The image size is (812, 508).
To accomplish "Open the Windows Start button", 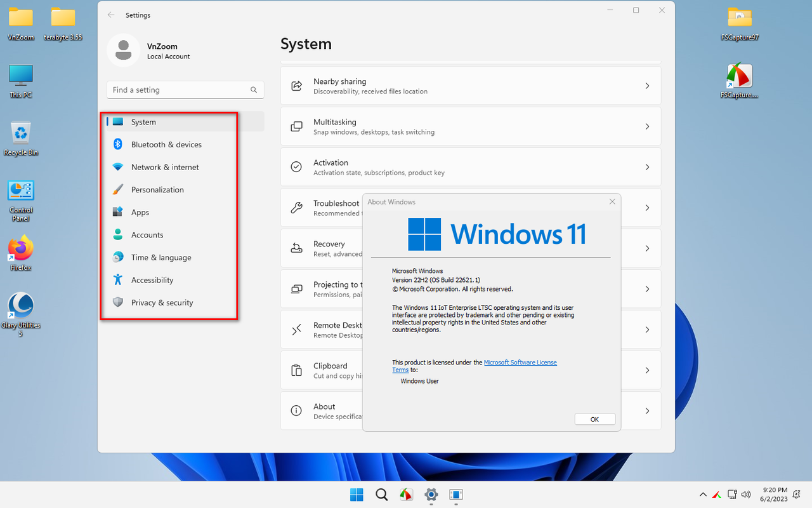I will coord(357,495).
